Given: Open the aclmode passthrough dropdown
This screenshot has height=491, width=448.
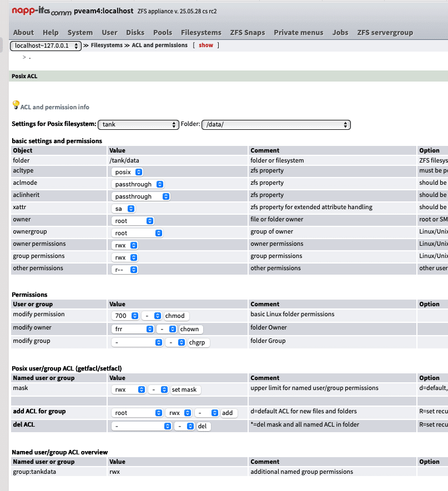Looking at the screenshot, I should click(x=138, y=184).
